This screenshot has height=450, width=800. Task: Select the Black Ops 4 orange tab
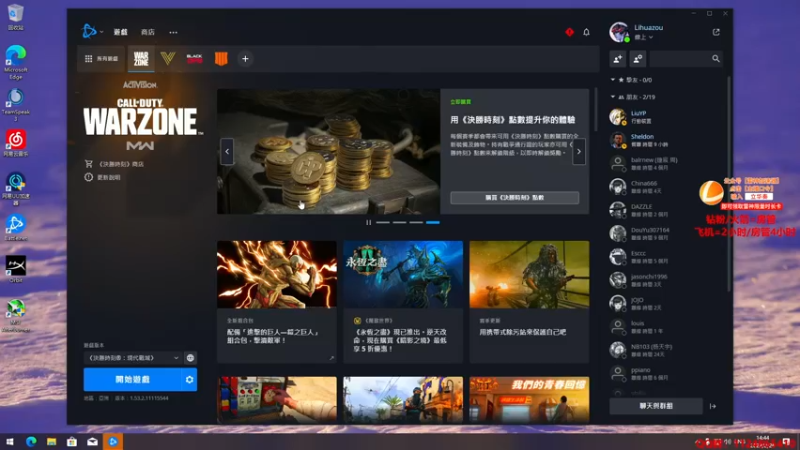tap(221, 59)
